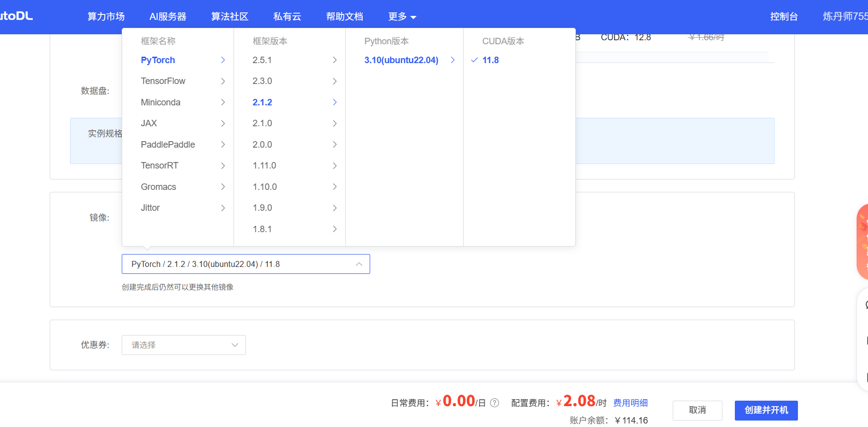Select framework version 2.3.0

(x=262, y=81)
